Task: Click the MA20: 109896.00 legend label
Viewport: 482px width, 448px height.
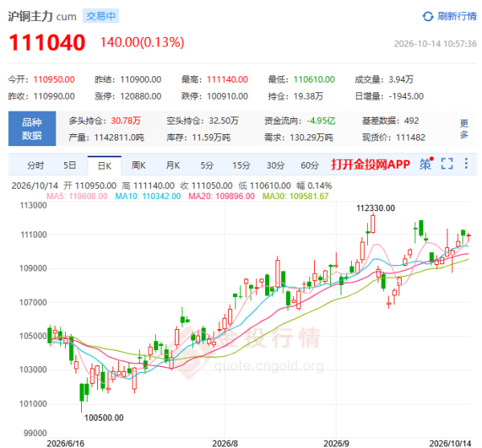Action: point(222,196)
